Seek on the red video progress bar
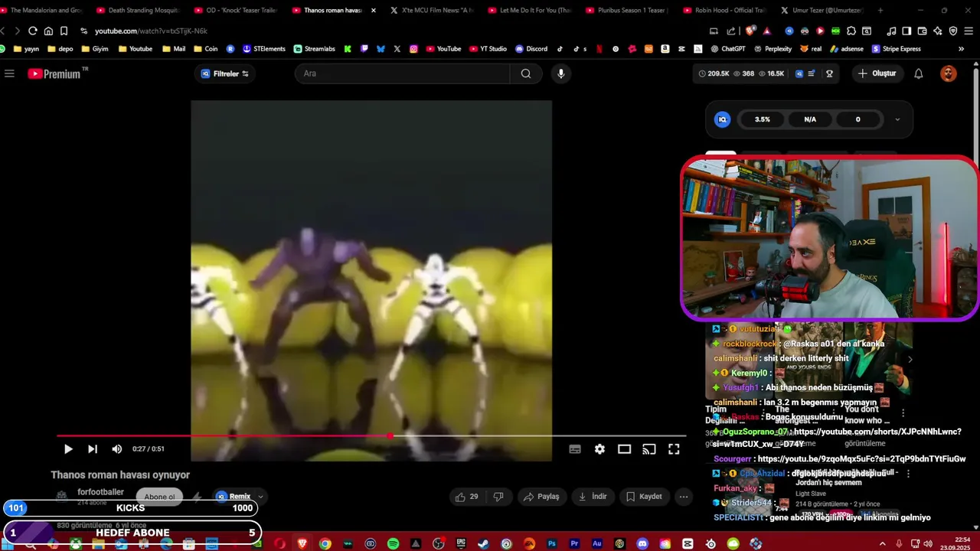The height and width of the screenshot is (551, 980). point(371,436)
